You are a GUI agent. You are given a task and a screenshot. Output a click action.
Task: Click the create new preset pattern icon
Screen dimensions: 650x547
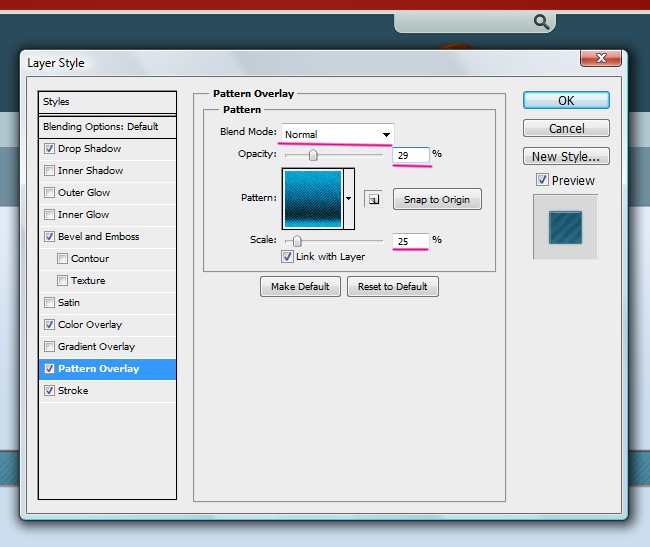pyautogui.click(x=373, y=199)
